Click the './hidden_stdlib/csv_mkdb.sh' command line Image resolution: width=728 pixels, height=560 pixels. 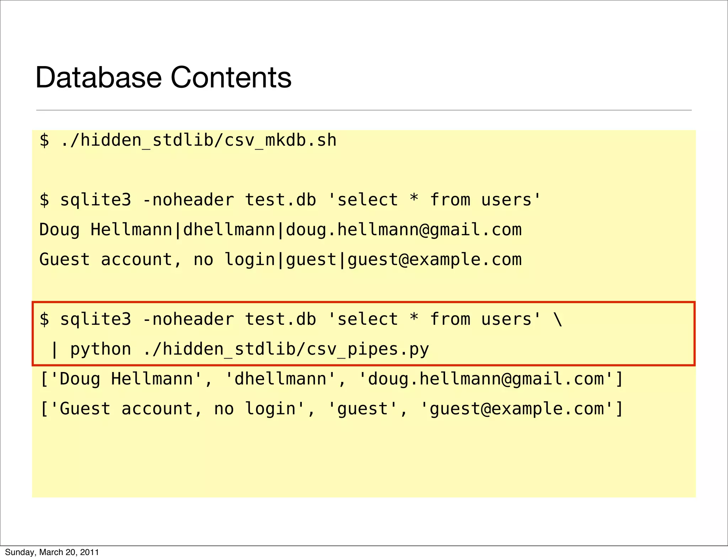coord(188,141)
